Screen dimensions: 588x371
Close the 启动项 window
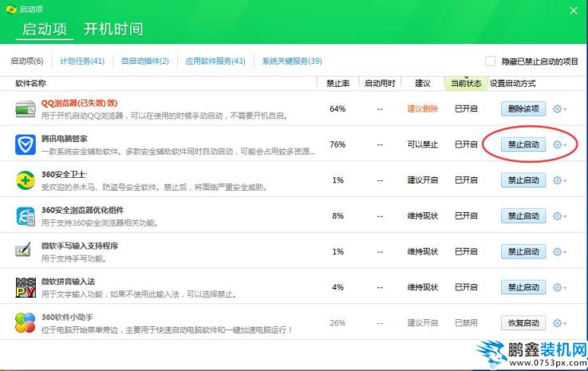[574, 10]
